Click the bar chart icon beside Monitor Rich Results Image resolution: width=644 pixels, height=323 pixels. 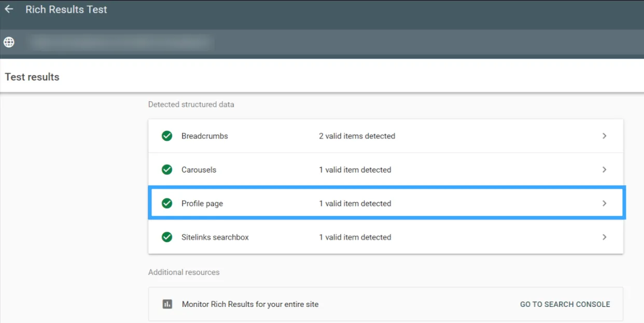tap(167, 304)
